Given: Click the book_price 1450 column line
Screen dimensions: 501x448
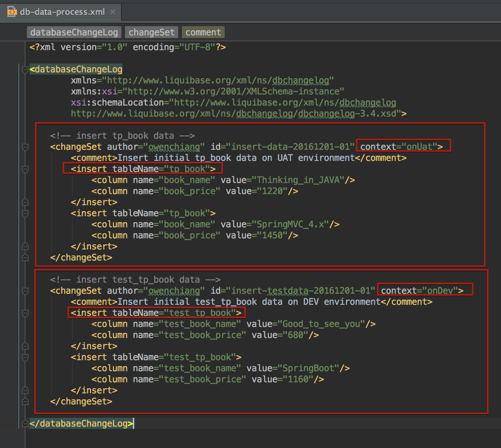Looking at the screenshot, I should click(195, 235).
